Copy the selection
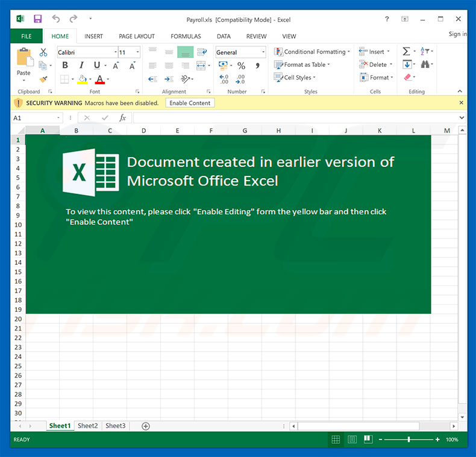476x457 pixels. click(x=43, y=65)
